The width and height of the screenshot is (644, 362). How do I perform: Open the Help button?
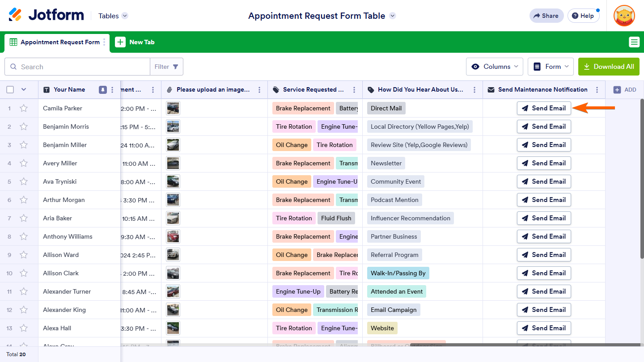click(583, 16)
